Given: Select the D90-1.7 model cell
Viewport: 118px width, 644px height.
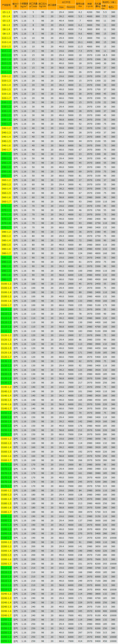Looking at the screenshot, I should point(6,279).
